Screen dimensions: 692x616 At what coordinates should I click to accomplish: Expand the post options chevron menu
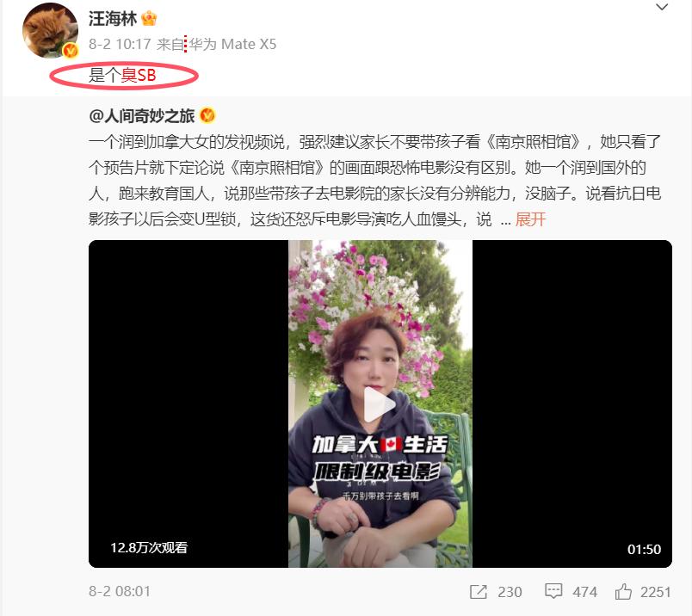(x=662, y=7)
